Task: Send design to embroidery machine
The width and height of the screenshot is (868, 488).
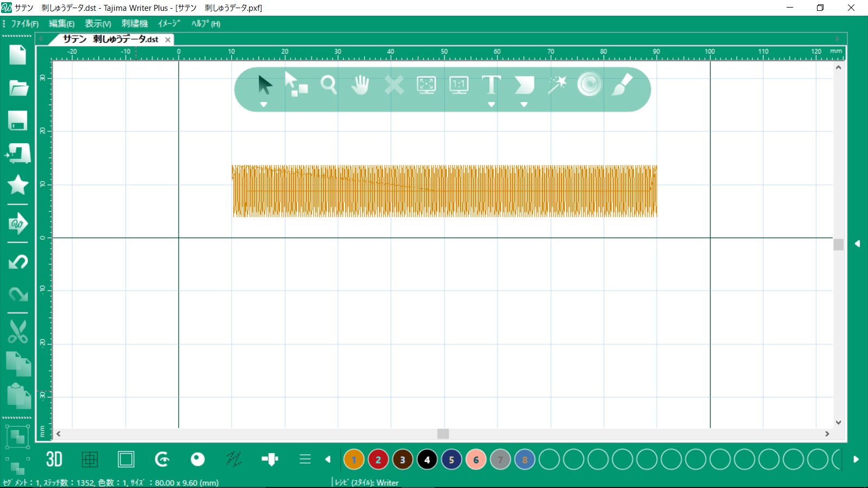Action: tap(18, 154)
